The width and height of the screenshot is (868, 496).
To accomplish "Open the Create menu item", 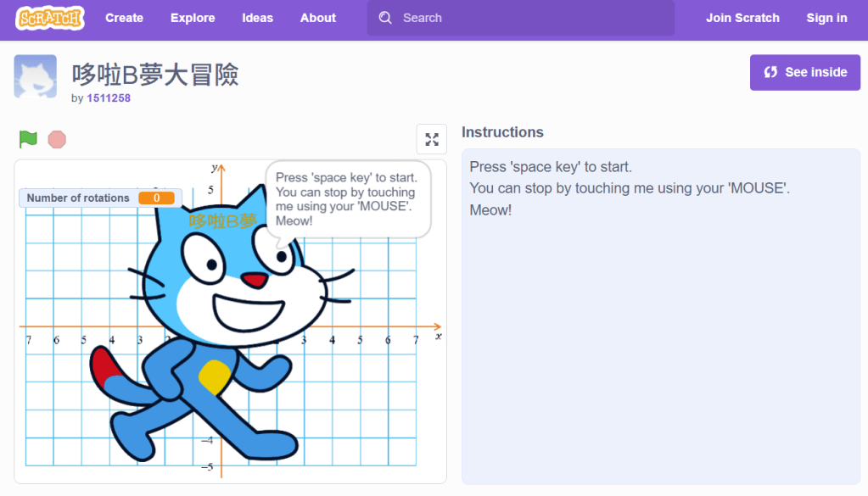I will tap(124, 18).
